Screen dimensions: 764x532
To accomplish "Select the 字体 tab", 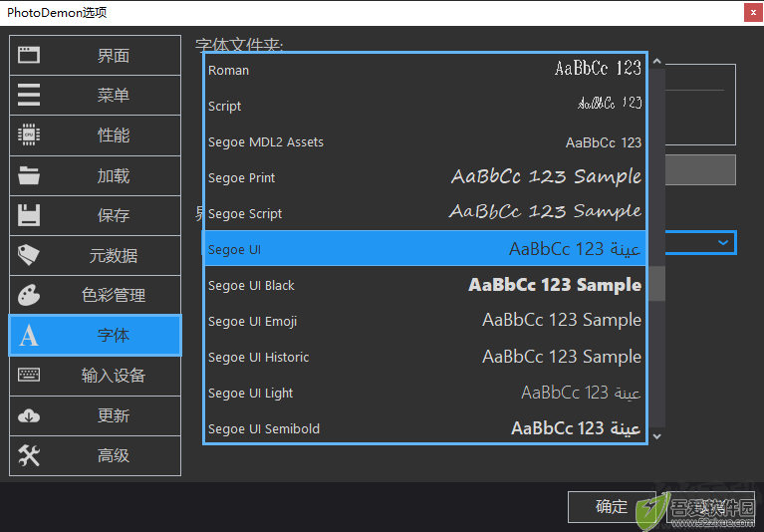I will [x=95, y=335].
